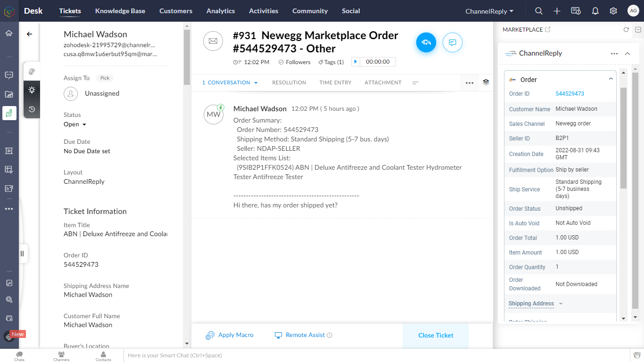Open conversation toolbar three-dots menu
Screen dimensions: 644x362
click(x=469, y=82)
